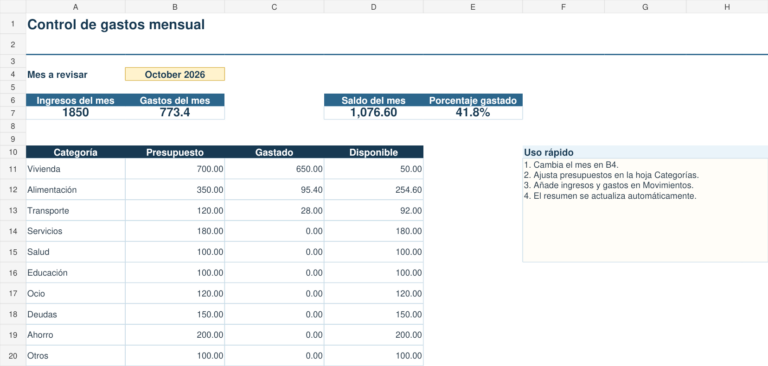Click the "Categoría" table header
The width and height of the screenshot is (768, 366).
point(75,152)
